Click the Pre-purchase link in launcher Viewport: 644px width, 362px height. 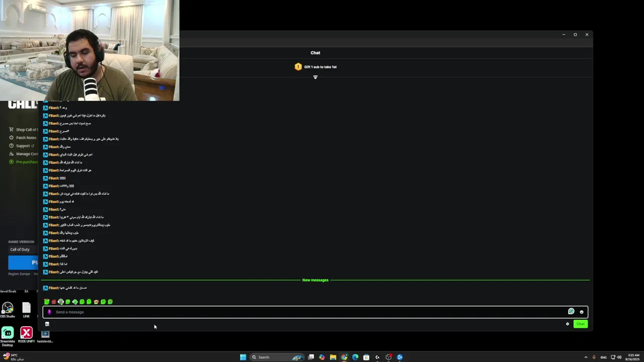pyautogui.click(x=24, y=162)
